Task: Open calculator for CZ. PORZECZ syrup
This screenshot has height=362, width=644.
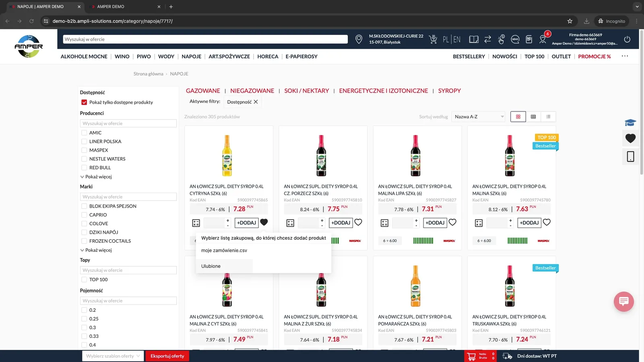Action: click(x=290, y=223)
